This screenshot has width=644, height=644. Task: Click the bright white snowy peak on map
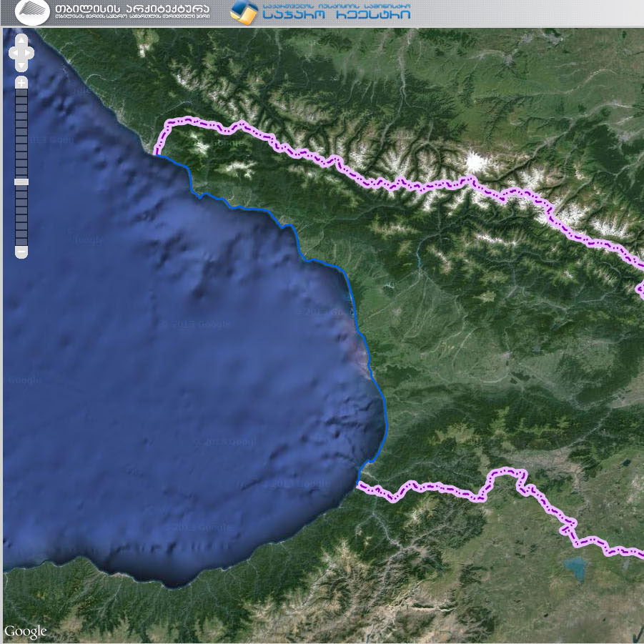click(473, 163)
